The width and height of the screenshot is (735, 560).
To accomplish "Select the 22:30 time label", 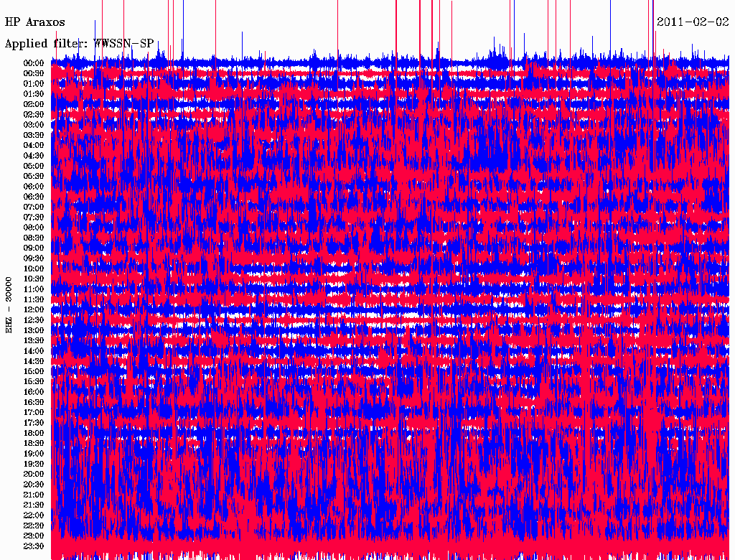I will pos(34,526).
